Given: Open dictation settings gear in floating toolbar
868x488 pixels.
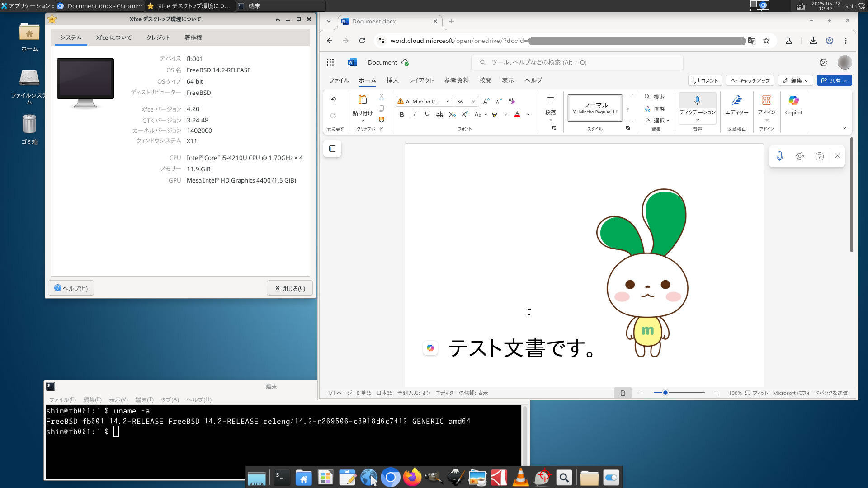Looking at the screenshot, I should pyautogui.click(x=799, y=156).
